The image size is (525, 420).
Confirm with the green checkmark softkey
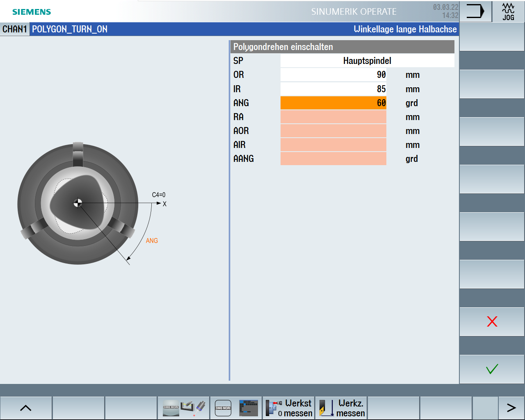coord(492,369)
